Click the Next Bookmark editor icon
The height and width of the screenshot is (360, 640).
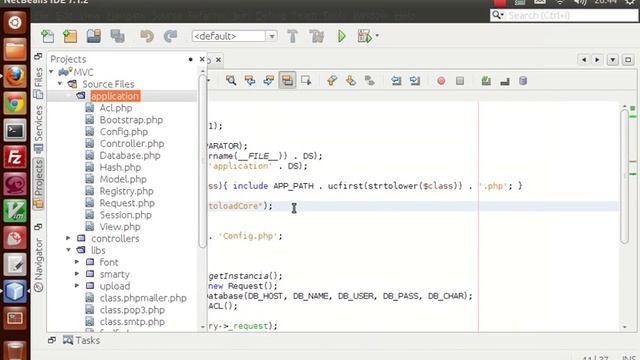[x=351, y=80]
